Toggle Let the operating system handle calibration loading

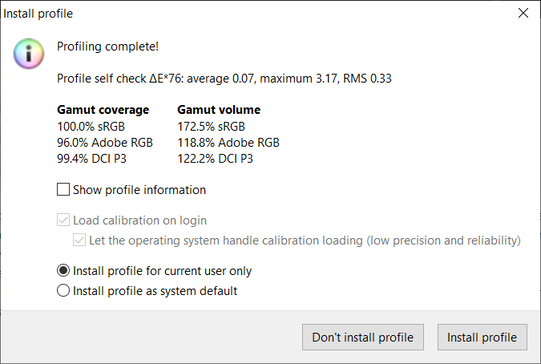point(79,240)
